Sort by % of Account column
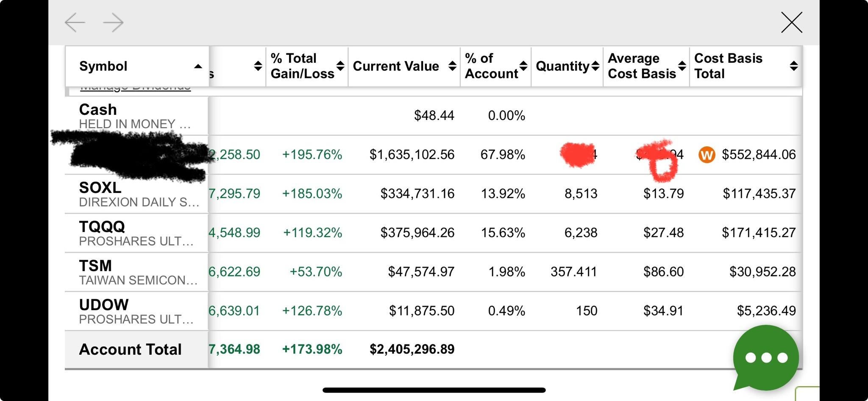868x401 pixels. click(496, 66)
